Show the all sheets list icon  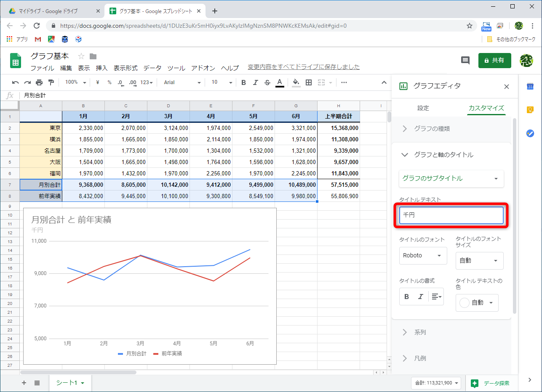[37, 383]
